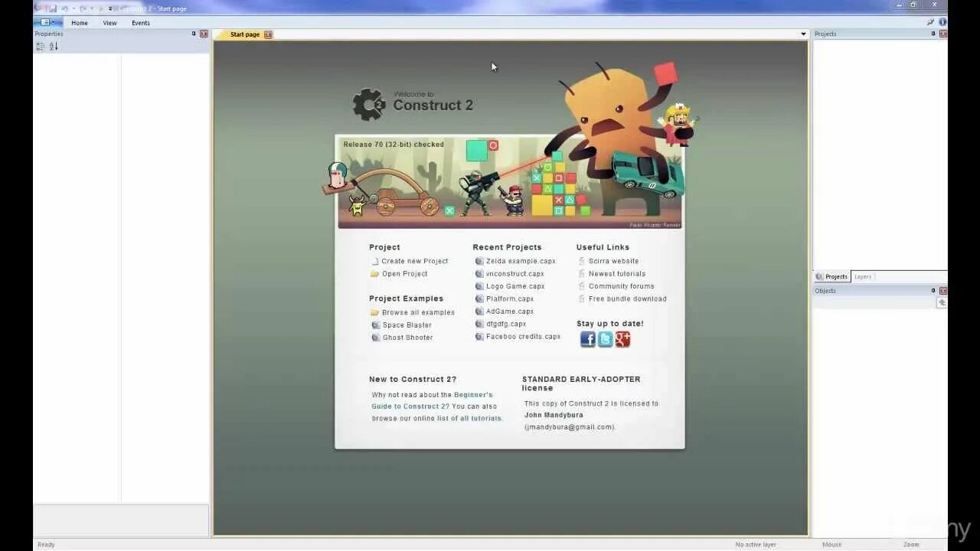Click the ribbon pin icon
Image resolution: width=980 pixels, height=551 pixels.
point(930,22)
